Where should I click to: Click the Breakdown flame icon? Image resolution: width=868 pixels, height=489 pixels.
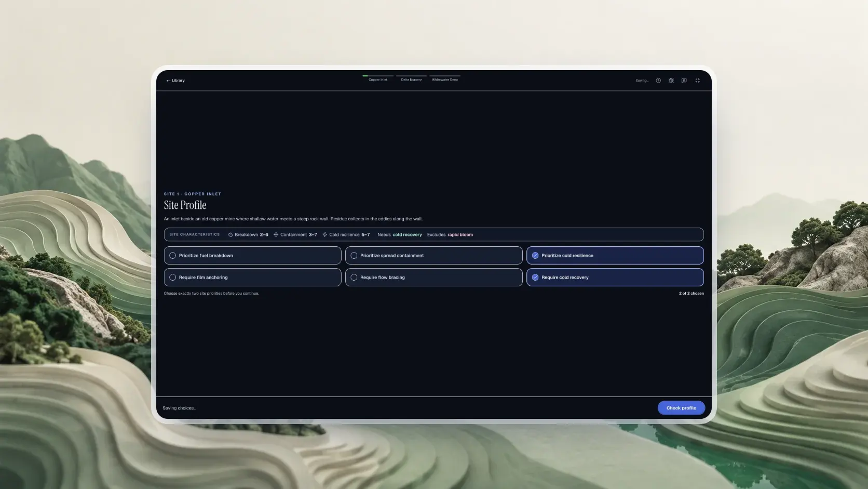tap(230, 235)
